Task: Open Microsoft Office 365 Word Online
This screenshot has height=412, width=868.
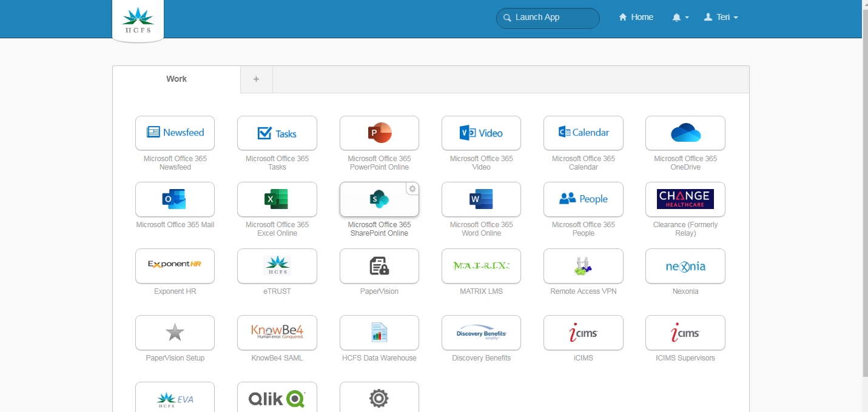Action: point(481,199)
